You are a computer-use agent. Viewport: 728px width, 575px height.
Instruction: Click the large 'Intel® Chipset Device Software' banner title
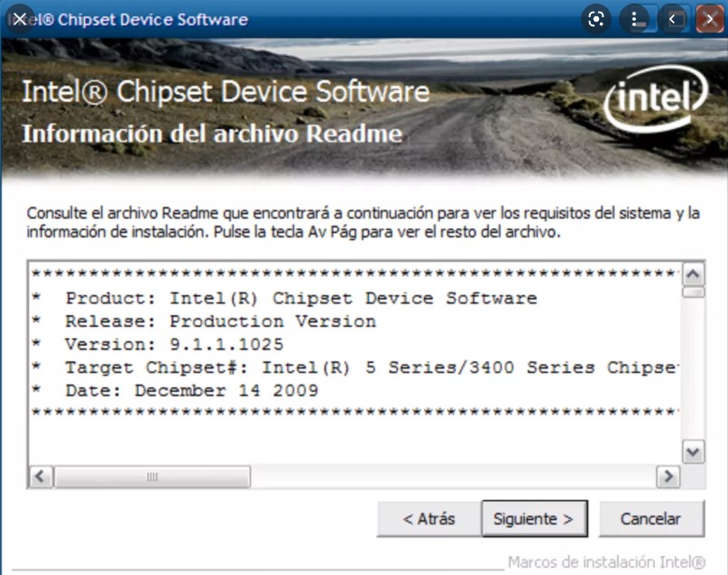(x=226, y=91)
